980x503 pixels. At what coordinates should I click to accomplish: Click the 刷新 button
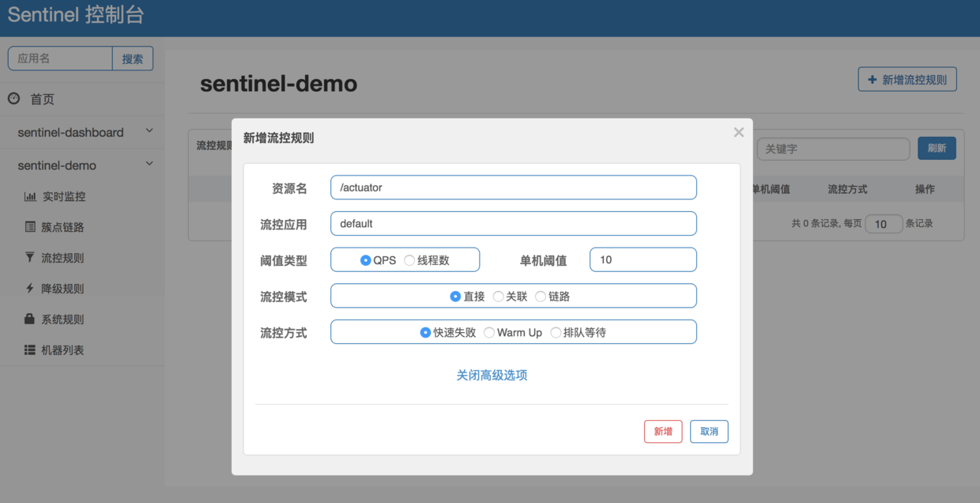(937, 149)
